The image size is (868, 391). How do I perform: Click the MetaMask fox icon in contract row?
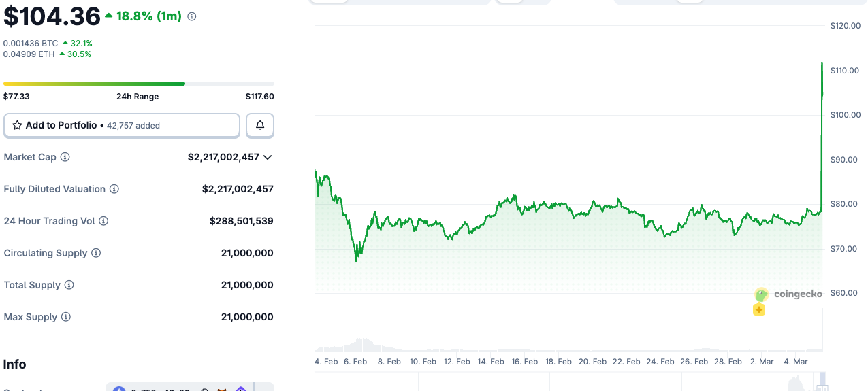[x=222, y=390]
